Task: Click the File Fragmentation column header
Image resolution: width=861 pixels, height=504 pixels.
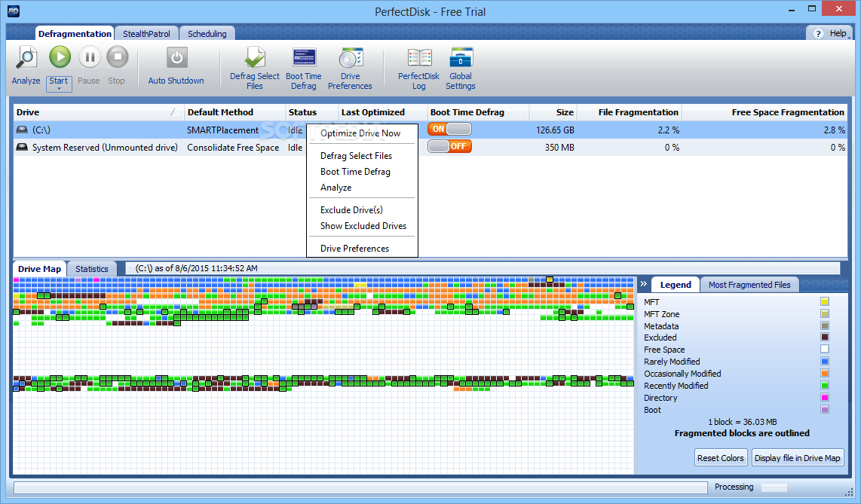Action: 630,112
